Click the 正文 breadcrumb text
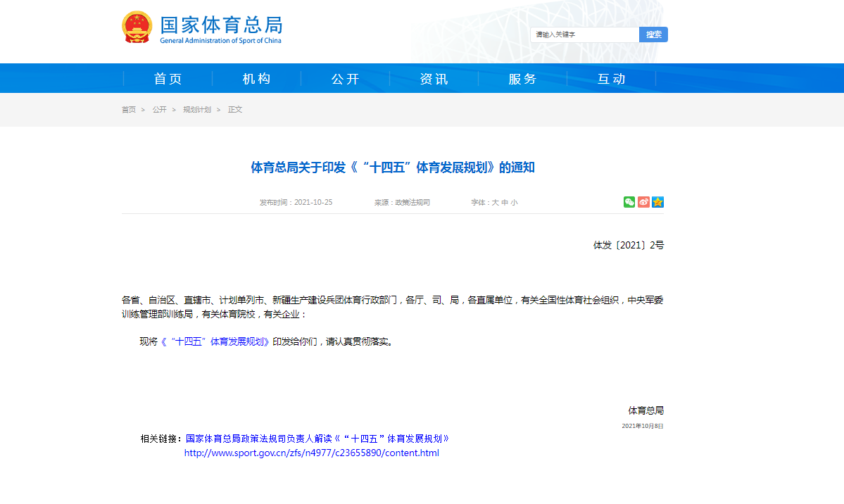 pos(235,109)
